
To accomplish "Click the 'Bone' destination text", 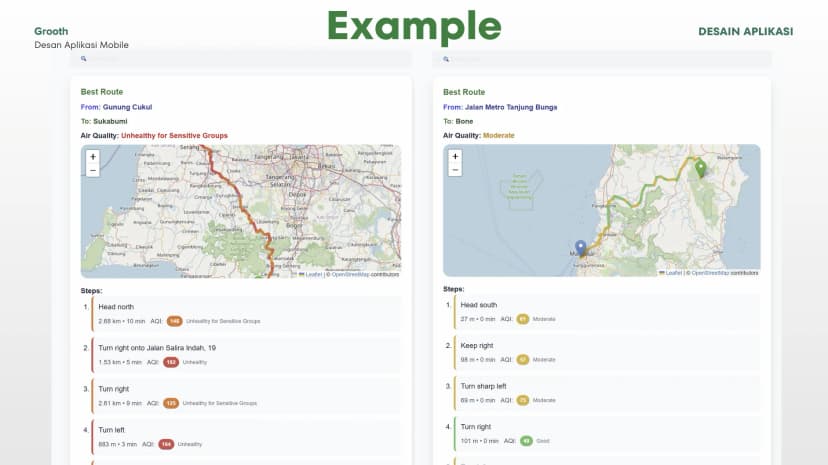I will (464, 121).
